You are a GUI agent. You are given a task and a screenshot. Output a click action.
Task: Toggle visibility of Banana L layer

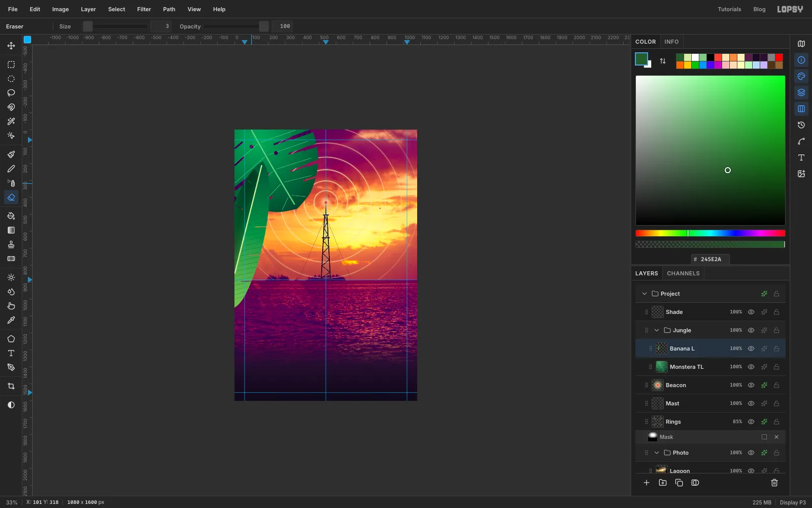click(x=751, y=348)
